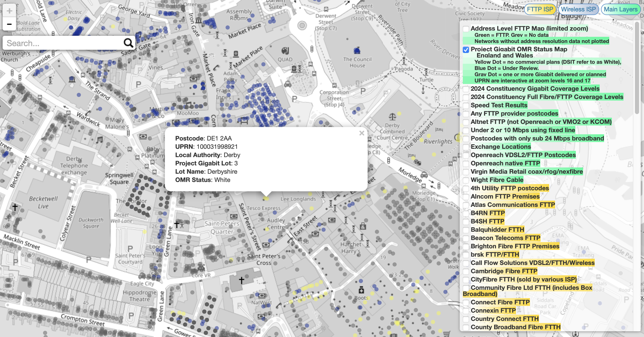644x337 pixels.
Task: Check the Exchange Locations checkbox
Action: tap(466, 147)
